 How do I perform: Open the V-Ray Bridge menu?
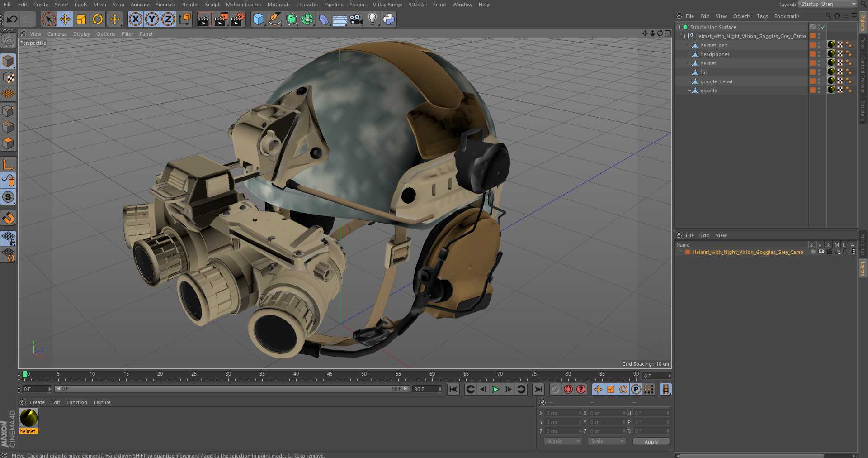[387, 5]
